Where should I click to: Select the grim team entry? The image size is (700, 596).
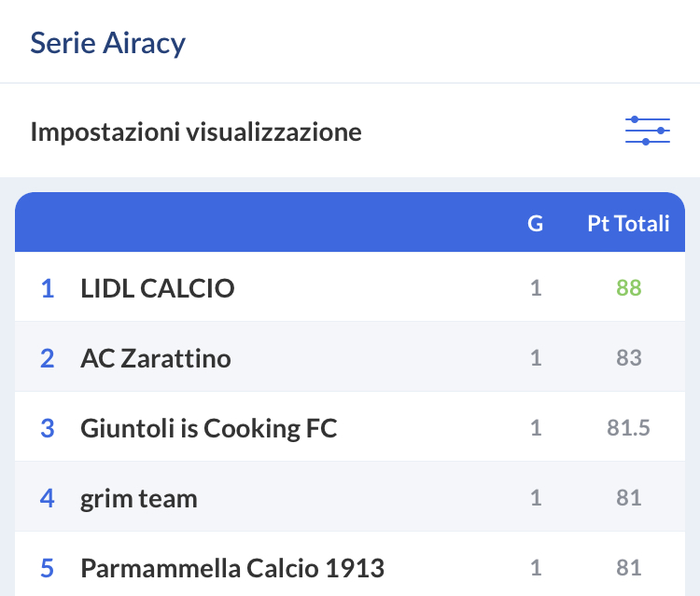pos(139,498)
